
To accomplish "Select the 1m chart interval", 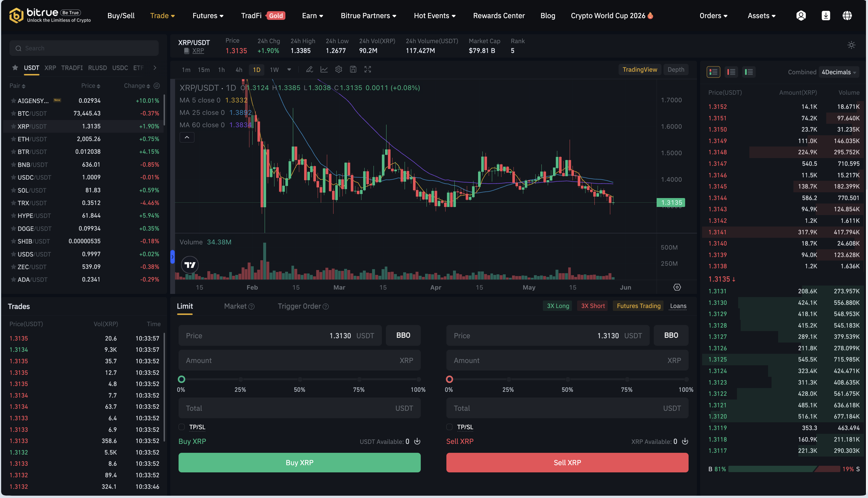I will click(186, 70).
